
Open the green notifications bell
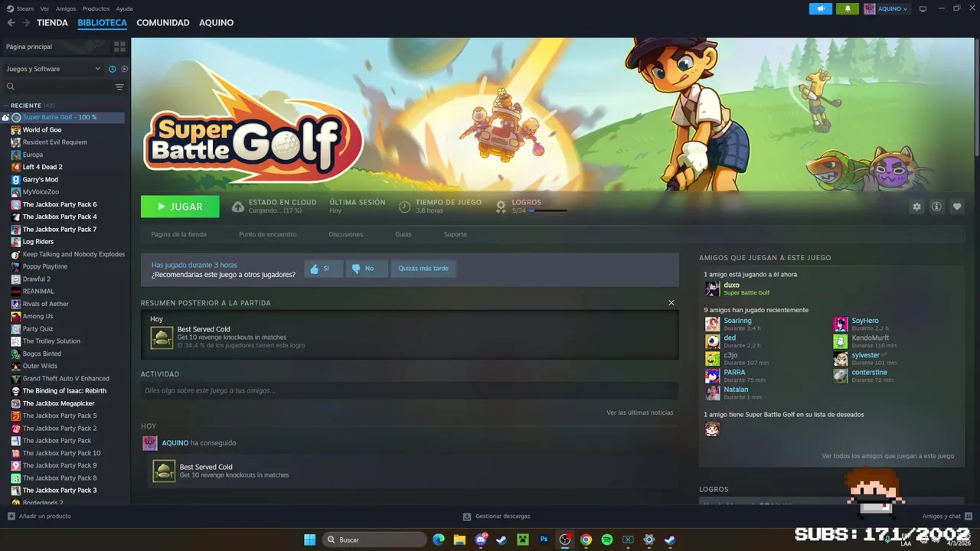[x=848, y=8]
